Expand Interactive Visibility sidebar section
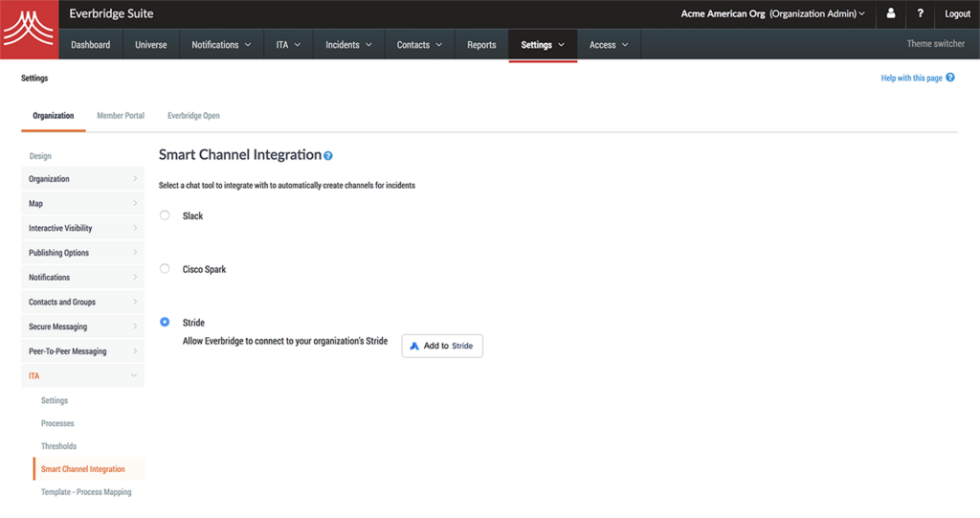 pos(82,228)
